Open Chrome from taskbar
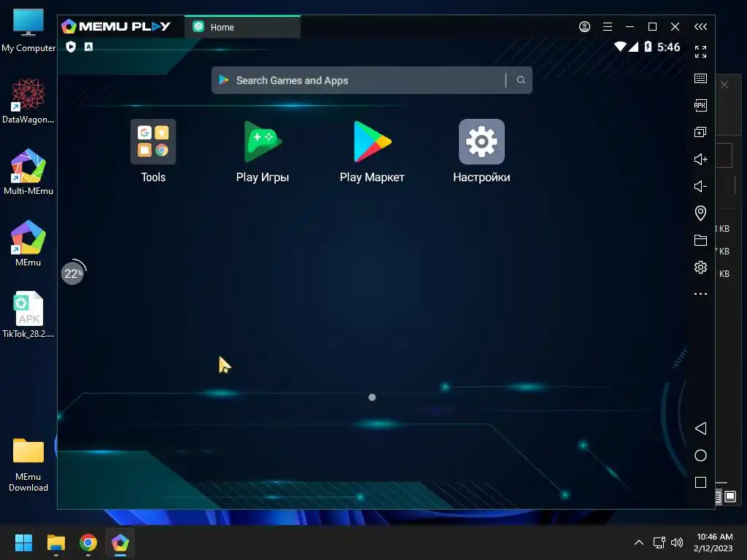This screenshot has height=560, width=747. click(x=88, y=542)
